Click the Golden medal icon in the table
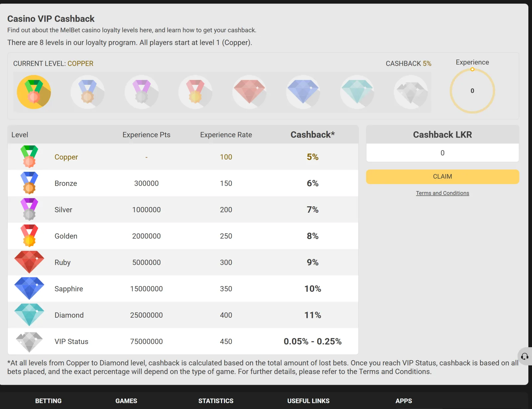The width and height of the screenshot is (532, 409). point(29,236)
